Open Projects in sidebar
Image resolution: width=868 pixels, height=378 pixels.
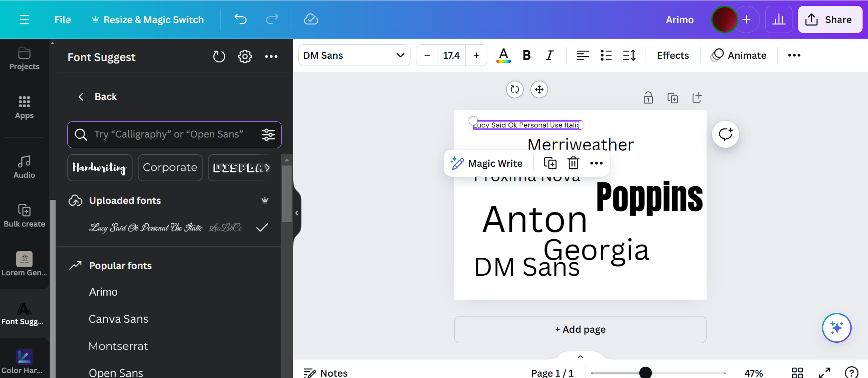(x=24, y=59)
